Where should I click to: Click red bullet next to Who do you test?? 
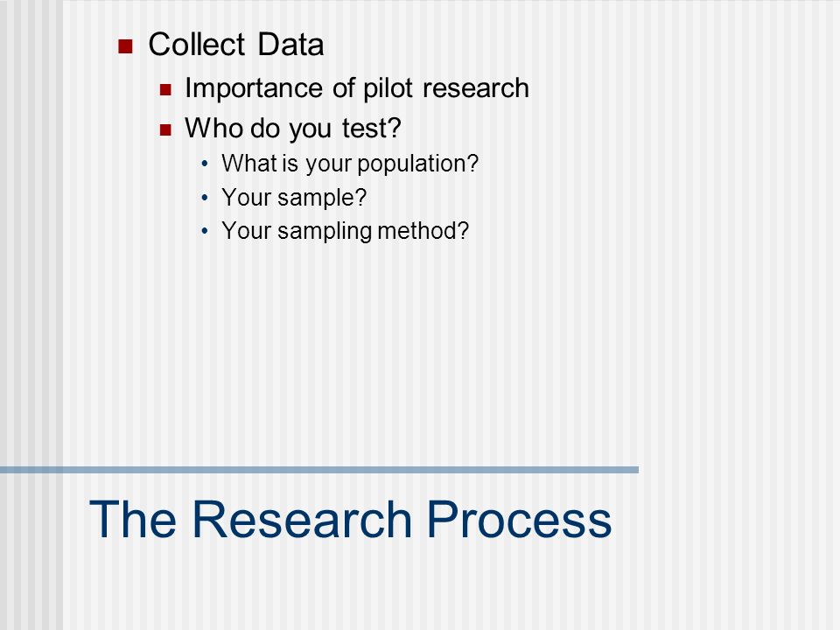tap(165, 129)
